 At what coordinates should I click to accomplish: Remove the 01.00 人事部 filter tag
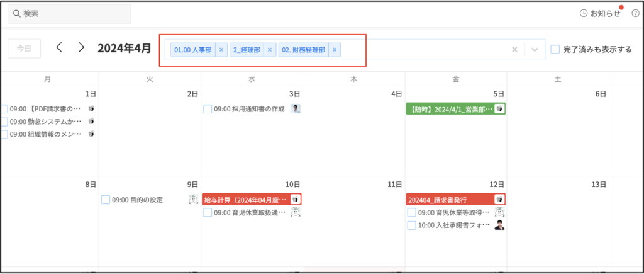click(221, 50)
